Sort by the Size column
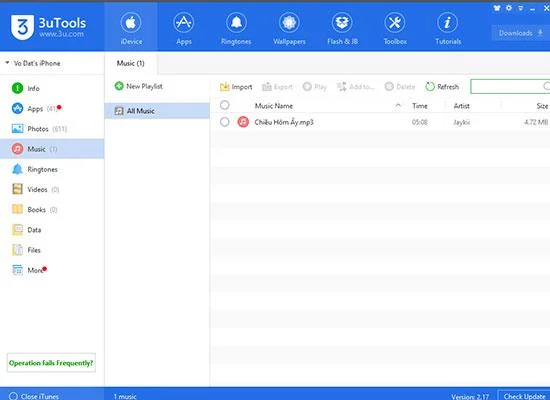 (542, 106)
